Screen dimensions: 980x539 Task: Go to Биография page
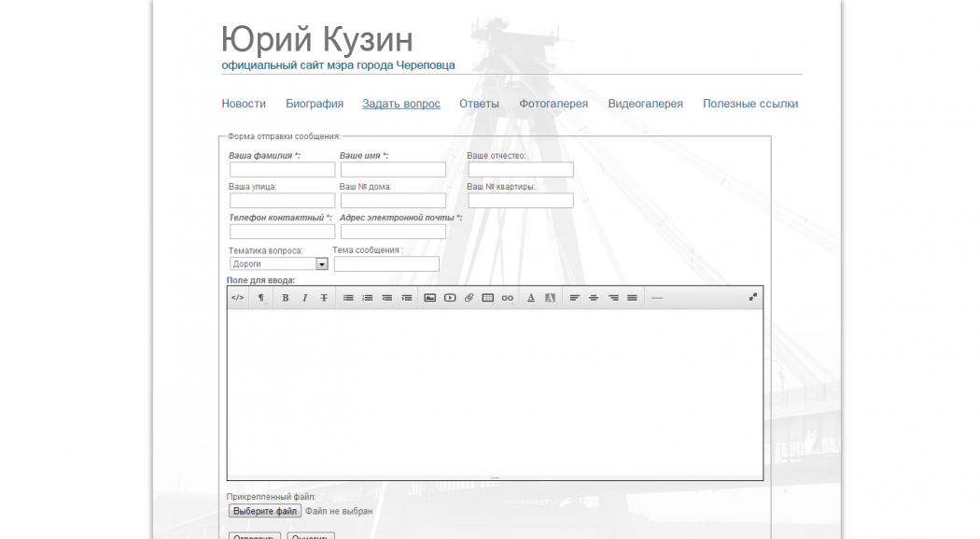point(315,104)
